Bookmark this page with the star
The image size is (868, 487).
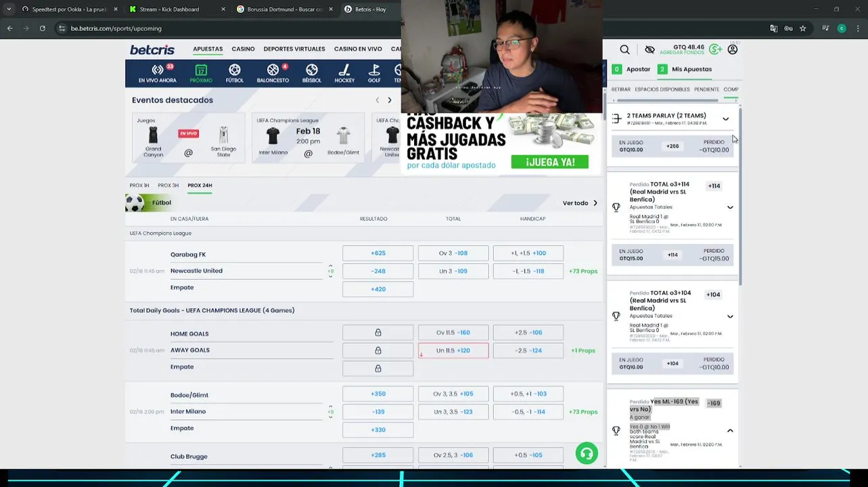pyautogui.click(x=803, y=28)
